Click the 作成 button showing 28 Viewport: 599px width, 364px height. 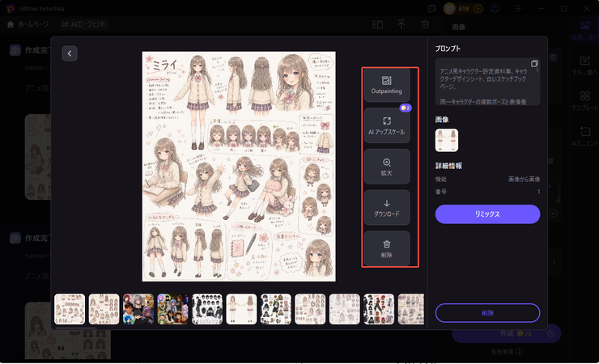click(506, 333)
